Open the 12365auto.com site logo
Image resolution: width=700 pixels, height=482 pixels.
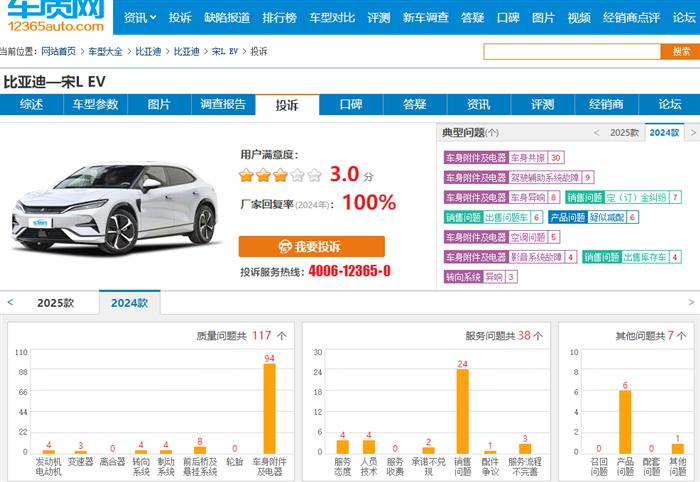(x=56, y=16)
